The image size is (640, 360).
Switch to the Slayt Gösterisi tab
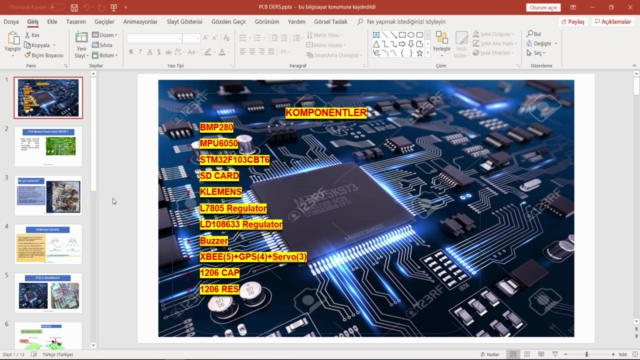pos(184,22)
